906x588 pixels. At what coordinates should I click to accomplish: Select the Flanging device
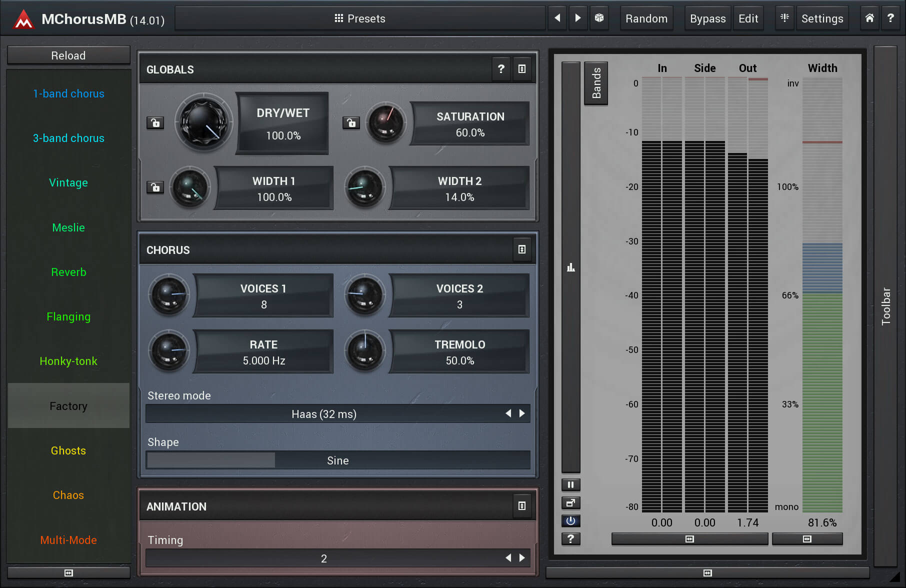coord(68,316)
